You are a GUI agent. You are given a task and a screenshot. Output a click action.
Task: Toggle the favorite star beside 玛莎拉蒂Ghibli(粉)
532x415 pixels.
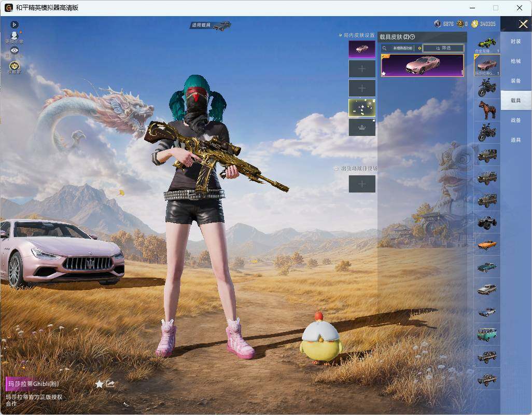(x=99, y=384)
